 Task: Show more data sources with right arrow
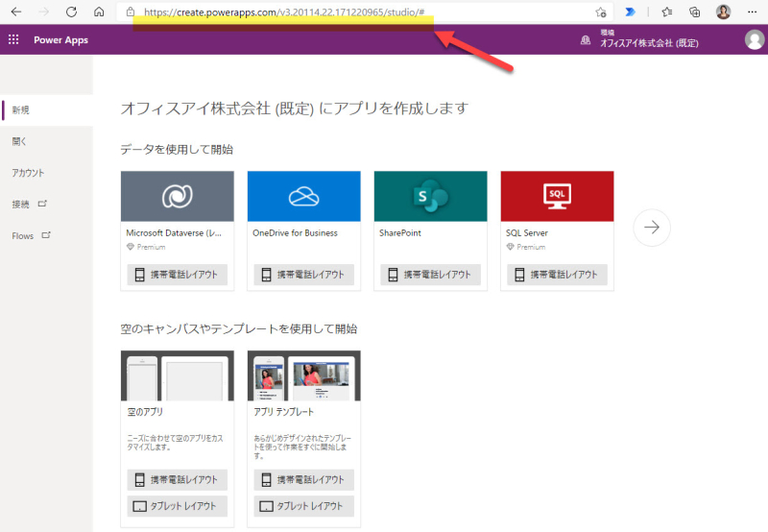652,228
